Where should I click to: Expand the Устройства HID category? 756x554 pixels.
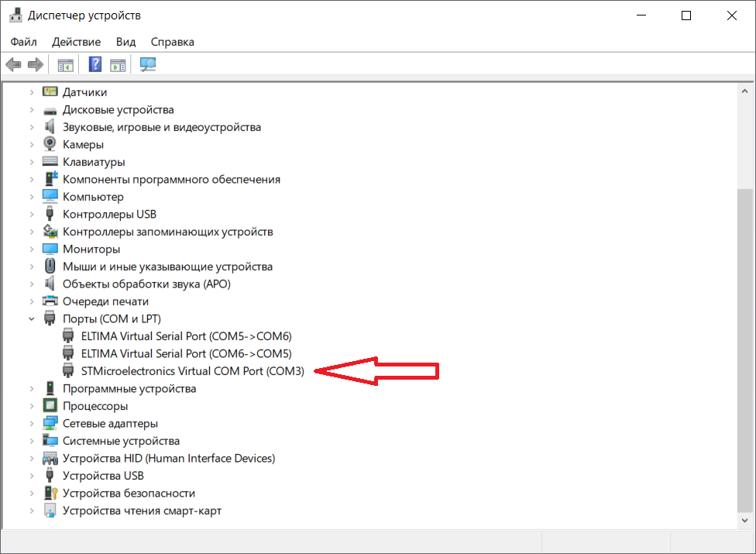coord(32,458)
